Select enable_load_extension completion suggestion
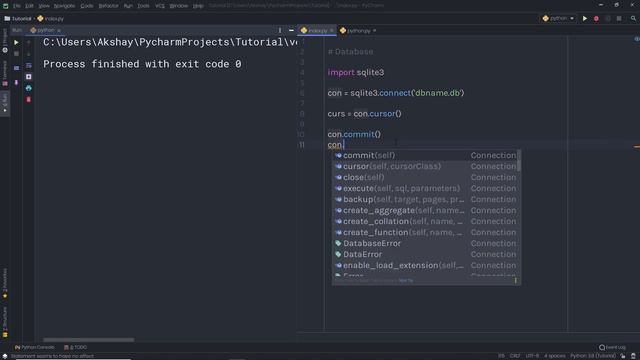The width and height of the screenshot is (640, 360). point(425,266)
